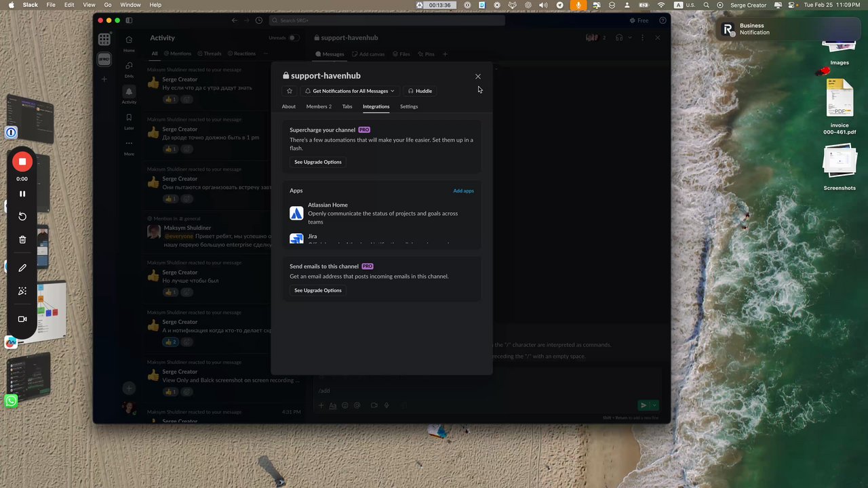Toggle text formatting Aa icon
This screenshot has width=868, height=488.
[333, 405]
